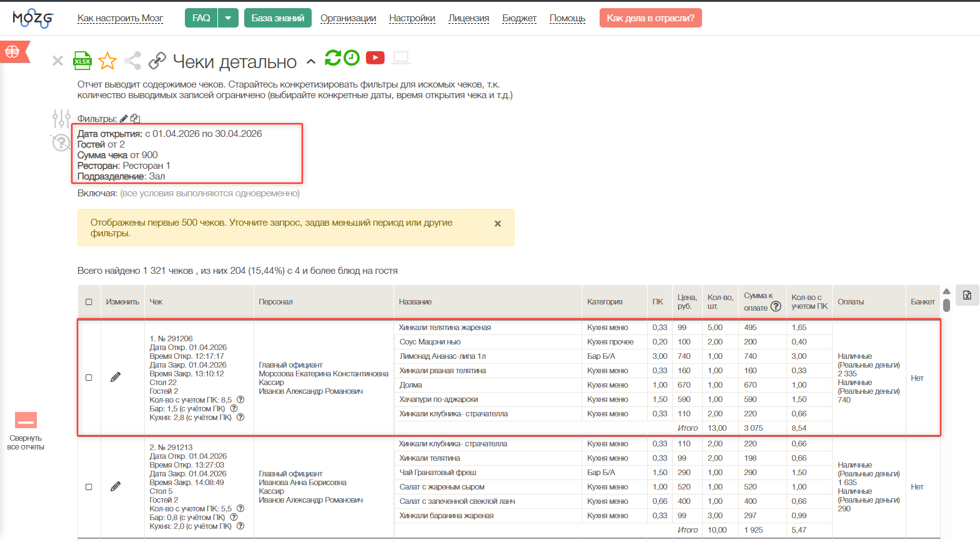Viewport: 980px width, 542px height.
Task: Go to Лицензия menu item
Action: 469,18
